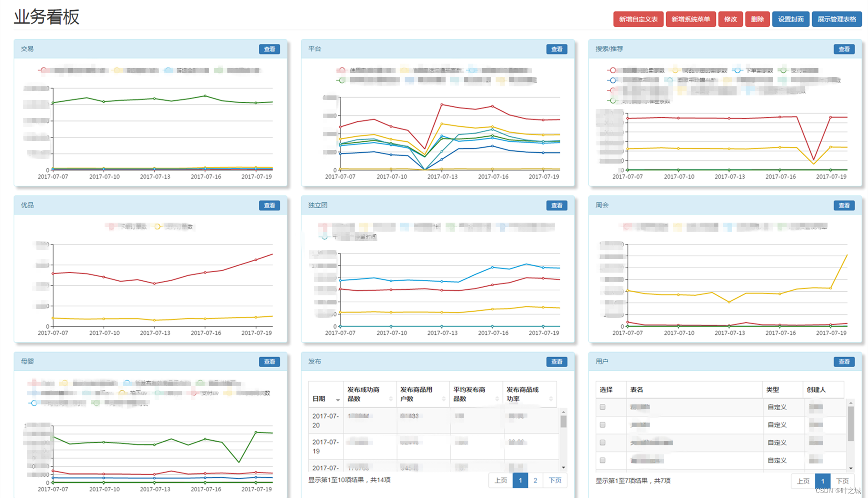Select page 1 in 发布 table pagination
This screenshot has width=868, height=498.
point(521,480)
